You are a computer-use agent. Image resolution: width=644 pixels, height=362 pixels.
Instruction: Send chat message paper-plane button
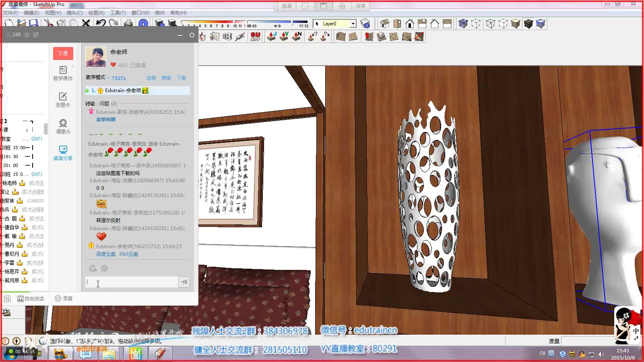(x=184, y=282)
